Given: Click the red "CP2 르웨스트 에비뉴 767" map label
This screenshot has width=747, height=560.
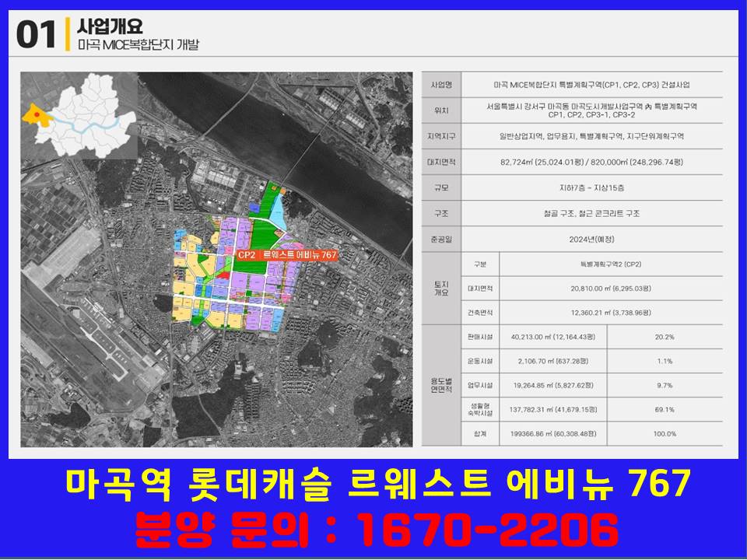Looking at the screenshot, I should (287, 255).
